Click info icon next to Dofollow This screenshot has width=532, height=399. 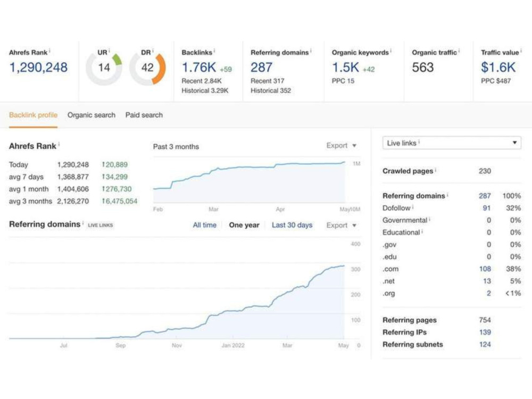413,206
